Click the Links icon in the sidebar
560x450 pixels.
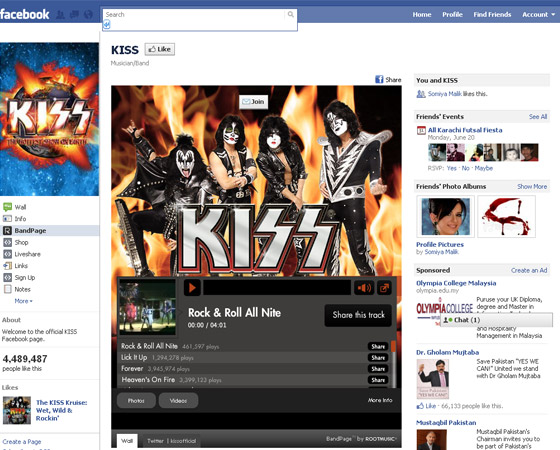(x=8, y=266)
